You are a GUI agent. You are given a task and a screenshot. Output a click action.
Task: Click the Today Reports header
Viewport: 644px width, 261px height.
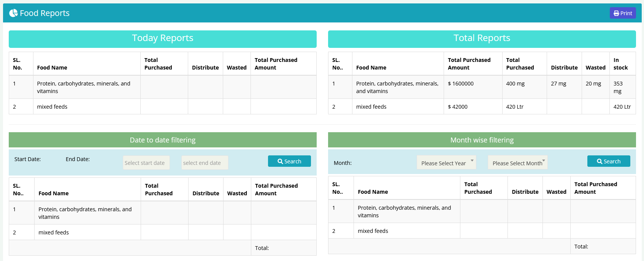point(163,38)
